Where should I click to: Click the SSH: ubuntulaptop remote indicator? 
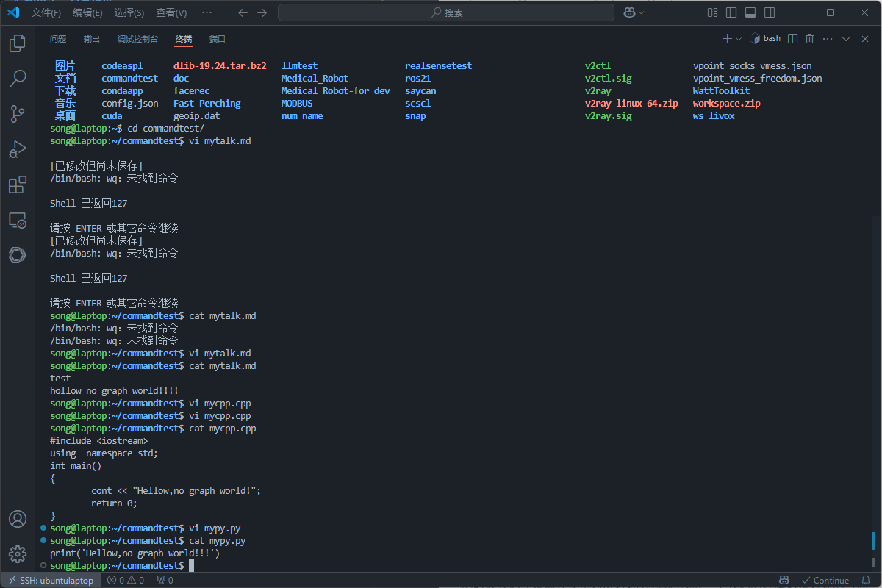click(50, 580)
